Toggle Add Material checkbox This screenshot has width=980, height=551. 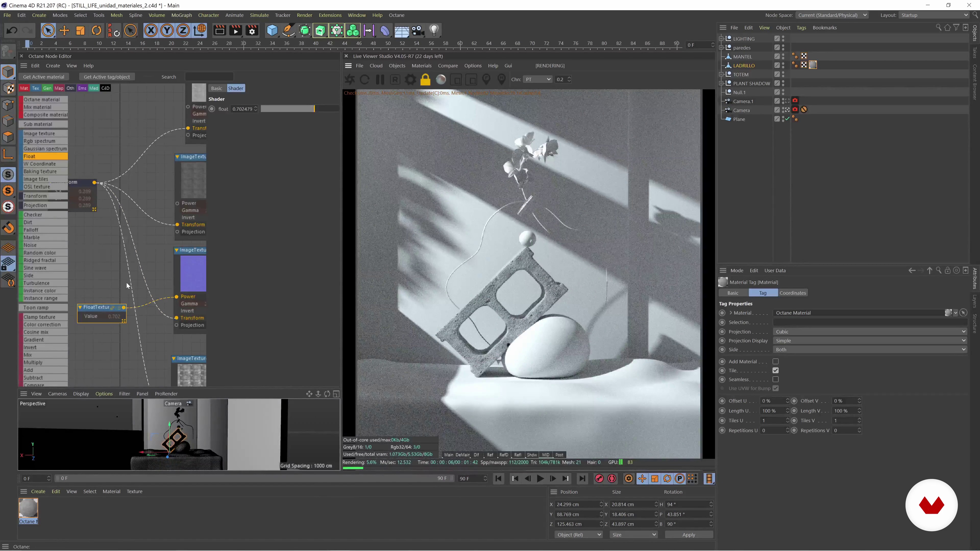(x=775, y=362)
